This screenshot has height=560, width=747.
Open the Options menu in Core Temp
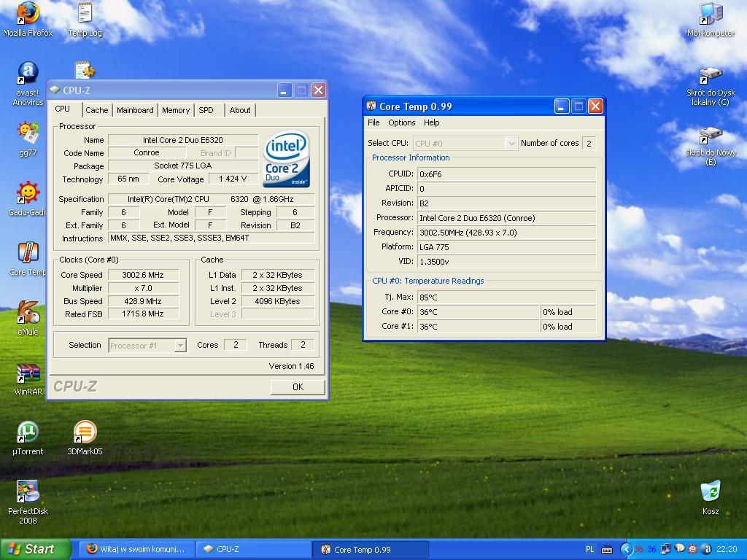coord(401,122)
